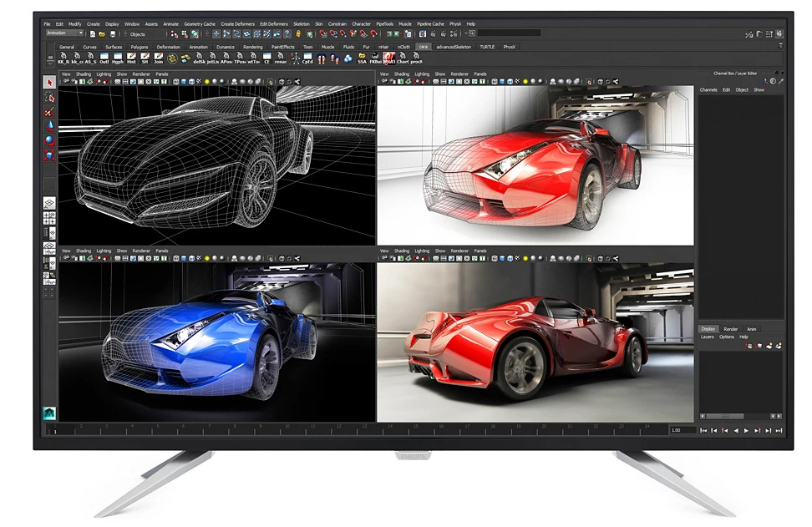The image size is (812, 527).
Task: Click the Play forwards button
Action: (x=746, y=431)
